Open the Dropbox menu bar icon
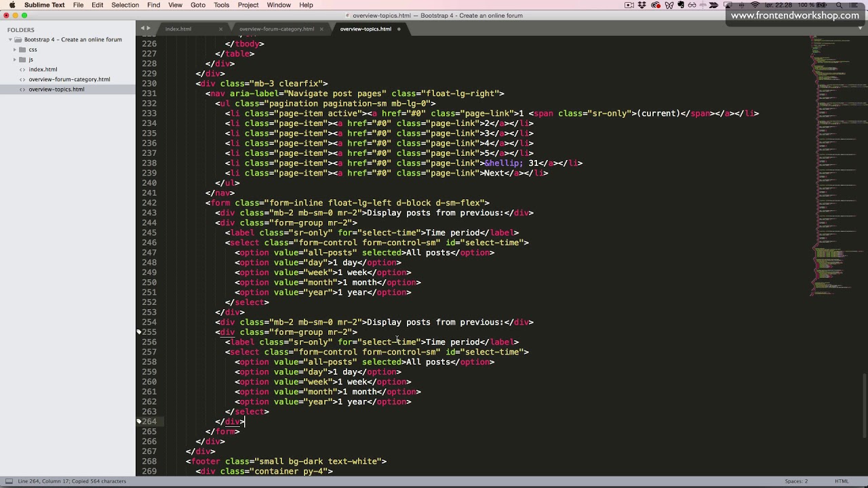 coord(642,5)
